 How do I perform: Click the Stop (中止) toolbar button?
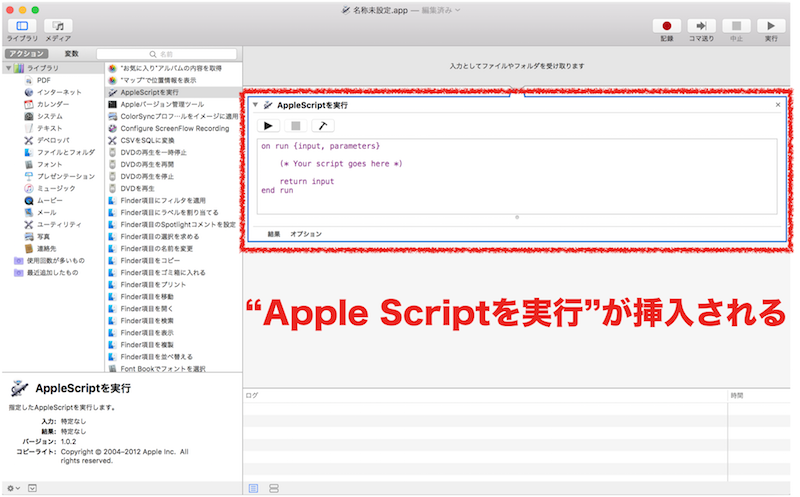pyautogui.click(x=736, y=26)
